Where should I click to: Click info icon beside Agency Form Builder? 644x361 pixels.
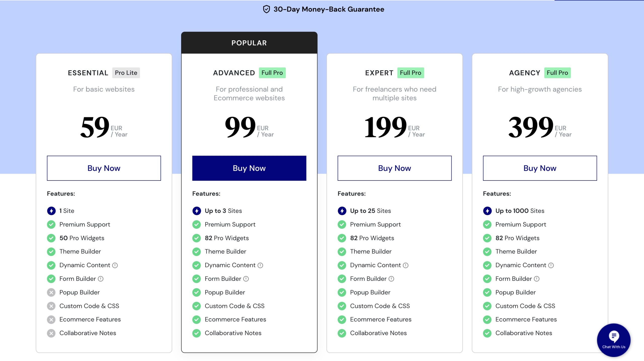click(537, 279)
